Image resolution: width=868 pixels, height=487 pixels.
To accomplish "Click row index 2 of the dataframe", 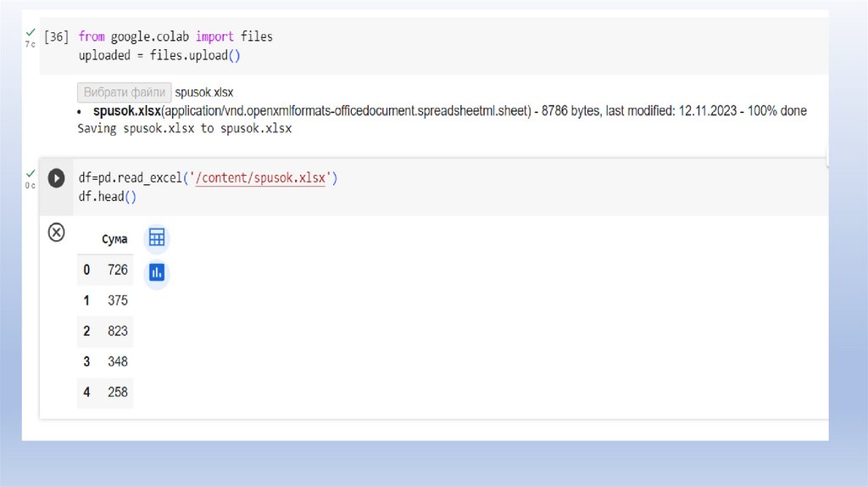I will 86,331.
